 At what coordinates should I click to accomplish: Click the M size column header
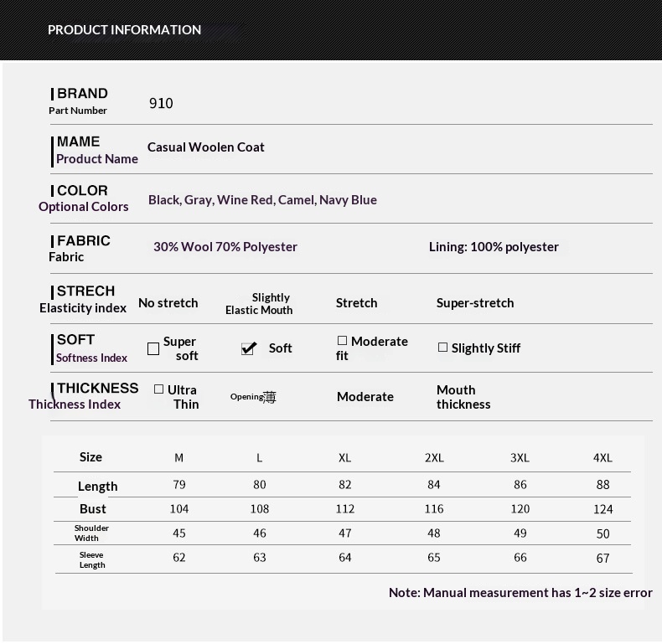point(178,457)
